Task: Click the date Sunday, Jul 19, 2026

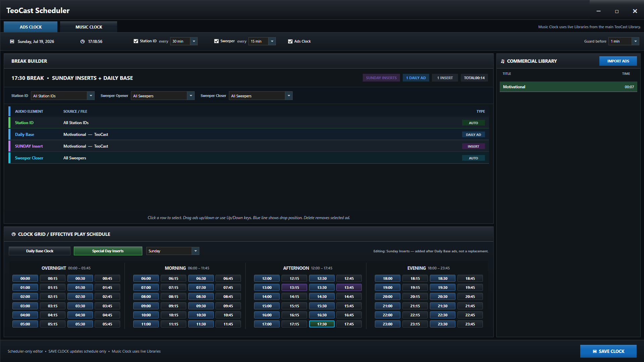Action: pyautogui.click(x=36, y=42)
